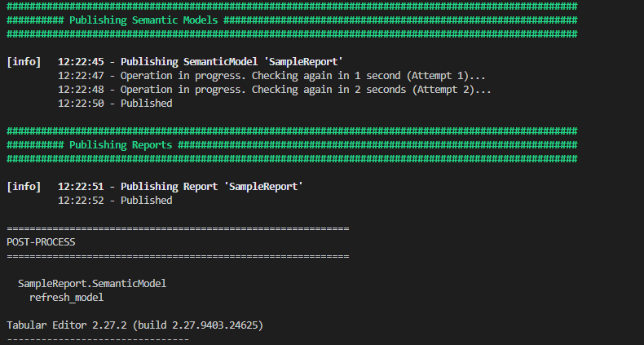Click the 'Publishing Semantic Models' header text
644x345 pixels.
[x=143, y=20]
